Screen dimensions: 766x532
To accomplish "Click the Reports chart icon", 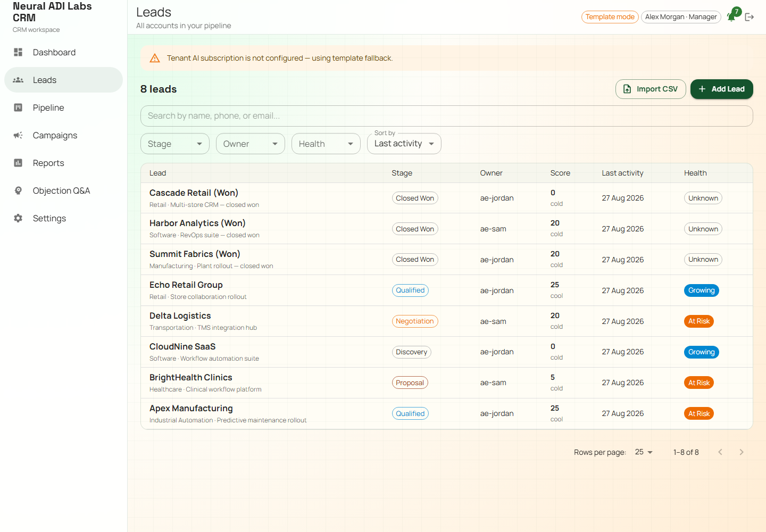I will pyautogui.click(x=18, y=163).
